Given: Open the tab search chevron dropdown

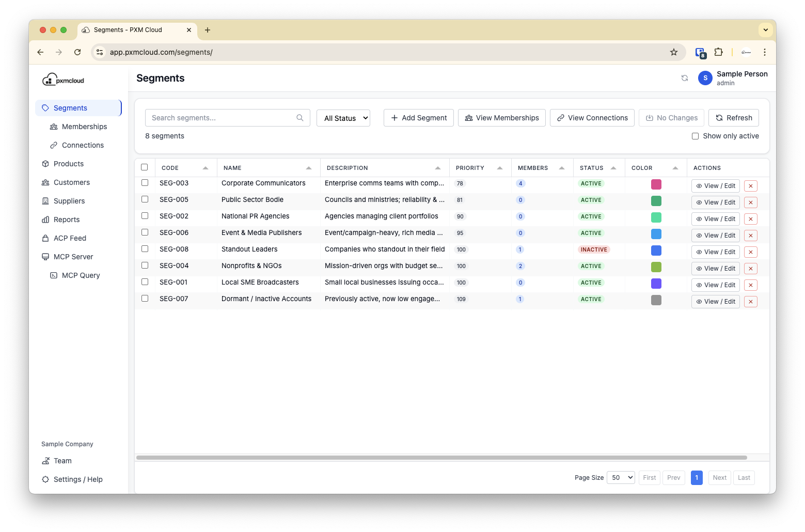Looking at the screenshot, I should click(766, 30).
